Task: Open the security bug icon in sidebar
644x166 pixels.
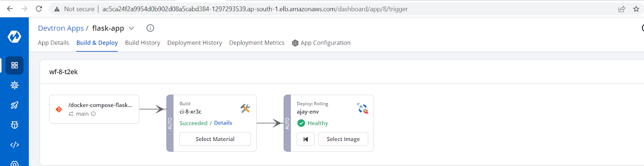Action: pyautogui.click(x=14, y=125)
